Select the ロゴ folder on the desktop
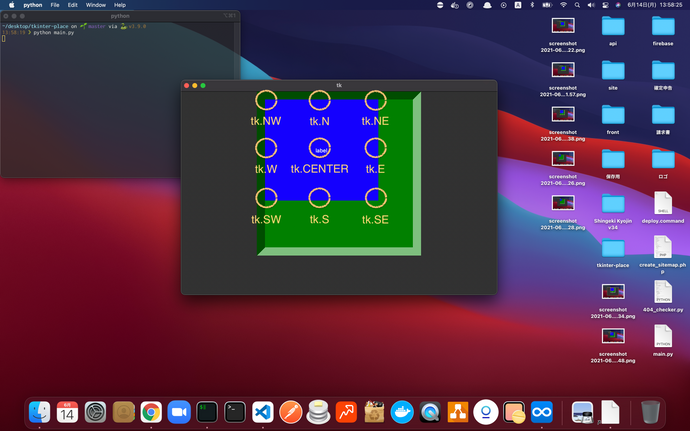 click(663, 163)
